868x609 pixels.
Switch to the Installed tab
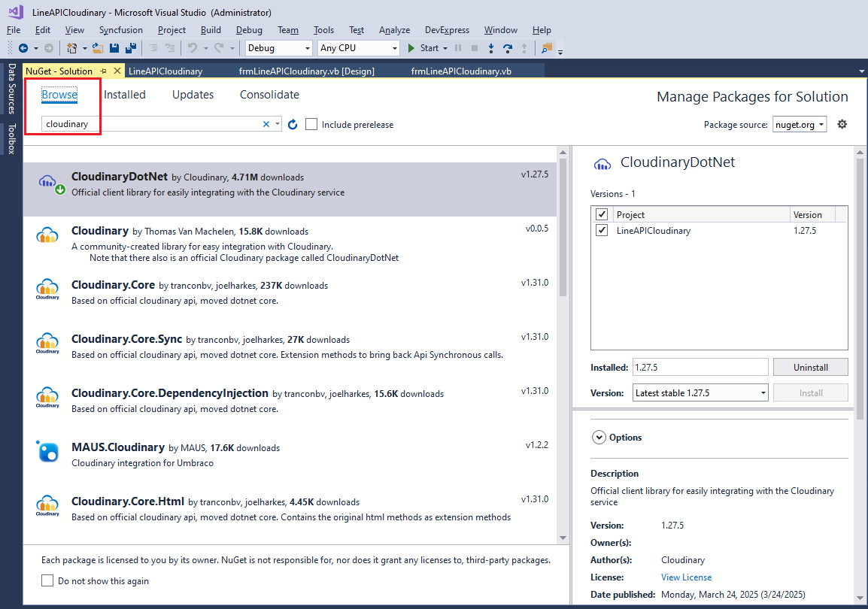[125, 95]
